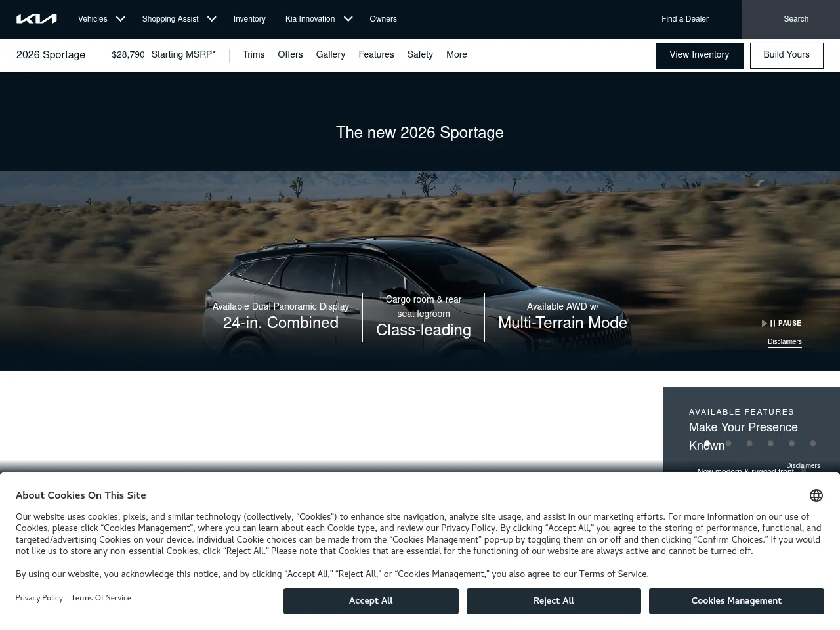840x630 pixels.
Task: Open the language selector globe icon
Action: click(816, 495)
